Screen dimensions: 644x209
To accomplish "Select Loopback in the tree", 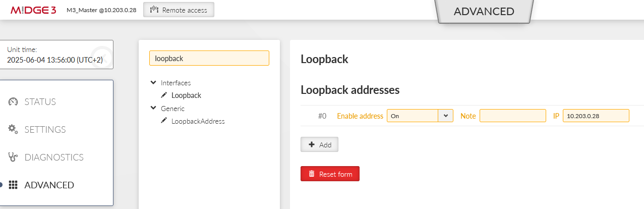I will pyautogui.click(x=186, y=95).
